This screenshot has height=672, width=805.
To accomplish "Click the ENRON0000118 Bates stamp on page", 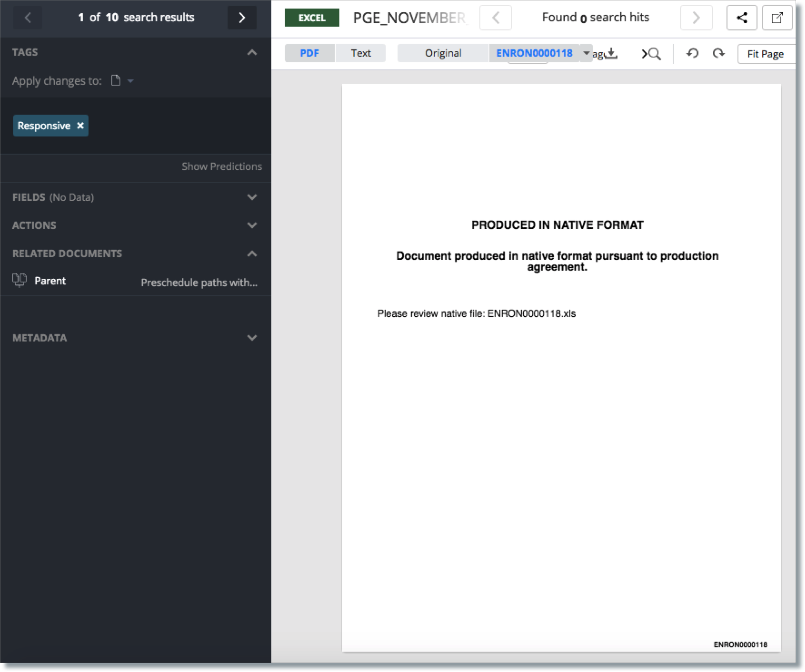I will click(740, 644).
